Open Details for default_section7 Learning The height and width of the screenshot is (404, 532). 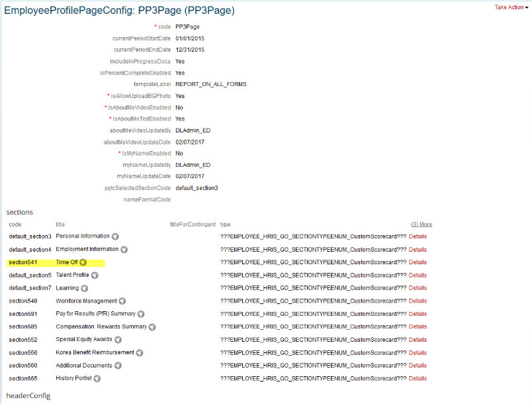tap(418, 288)
